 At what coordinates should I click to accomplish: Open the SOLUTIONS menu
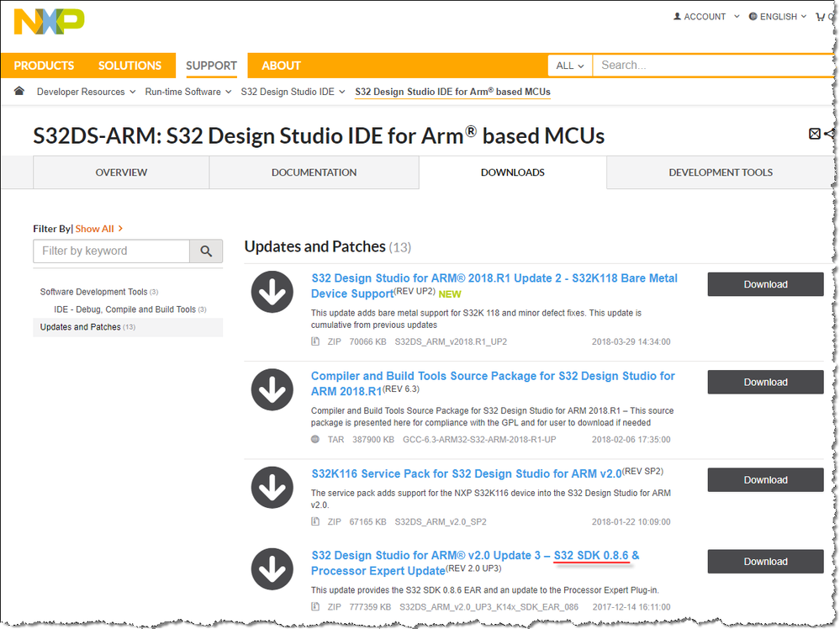129,66
